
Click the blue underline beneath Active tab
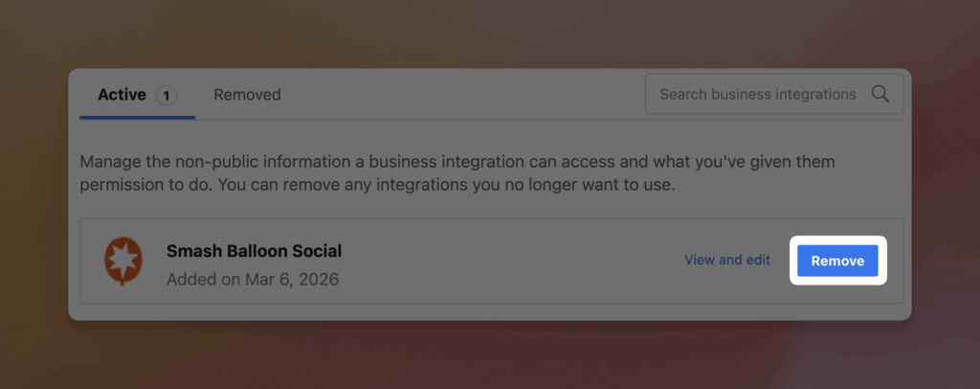tap(138, 117)
